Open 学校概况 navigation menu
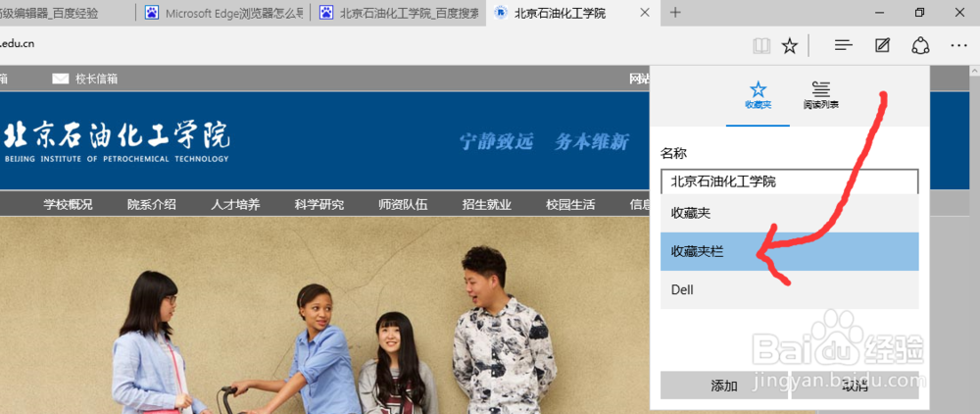Screen dimensions: 980x414 click(68, 204)
